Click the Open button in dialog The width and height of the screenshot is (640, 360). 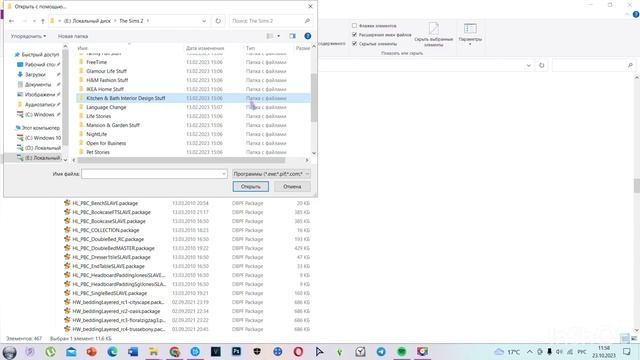[251, 187]
